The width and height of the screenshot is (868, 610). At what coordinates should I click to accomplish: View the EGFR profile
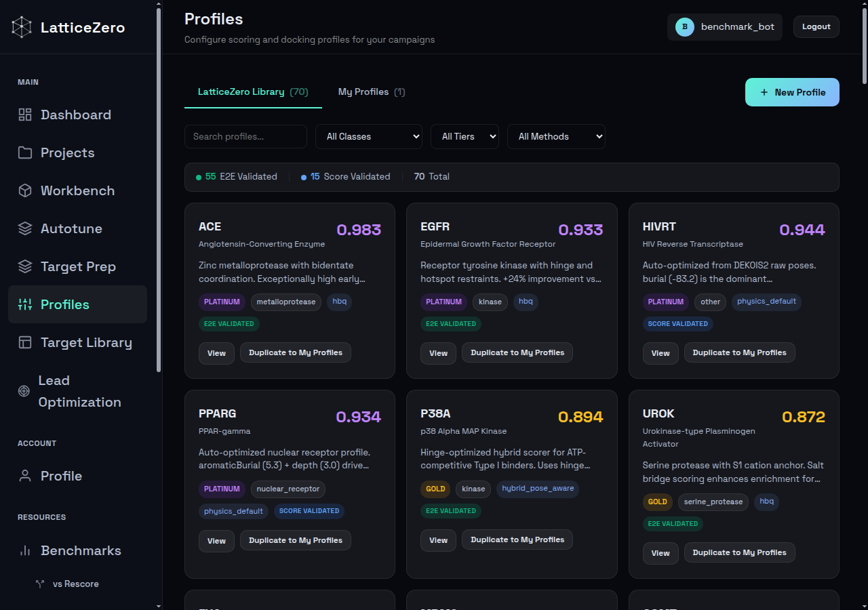tap(438, 353)
